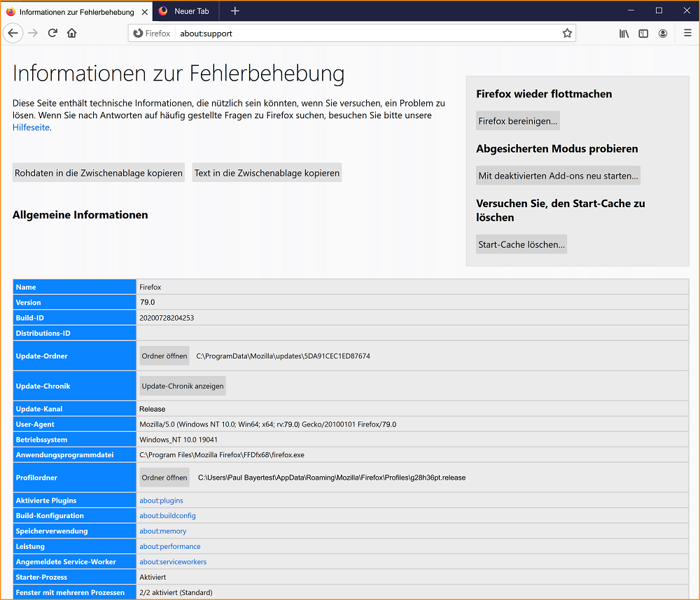This screenshot has height=600, width=700.
Task: Click the back navigation arrow
Action: pos(13,33)
